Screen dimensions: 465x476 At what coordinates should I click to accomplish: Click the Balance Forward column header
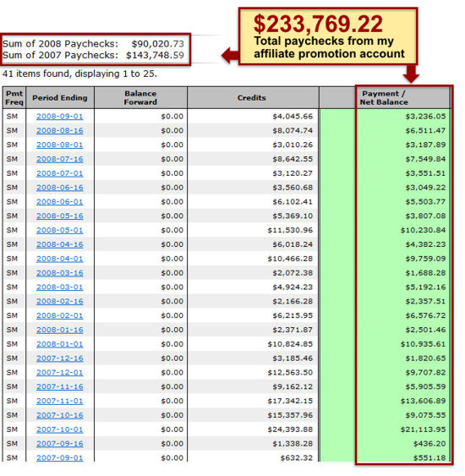coord(140,98)
